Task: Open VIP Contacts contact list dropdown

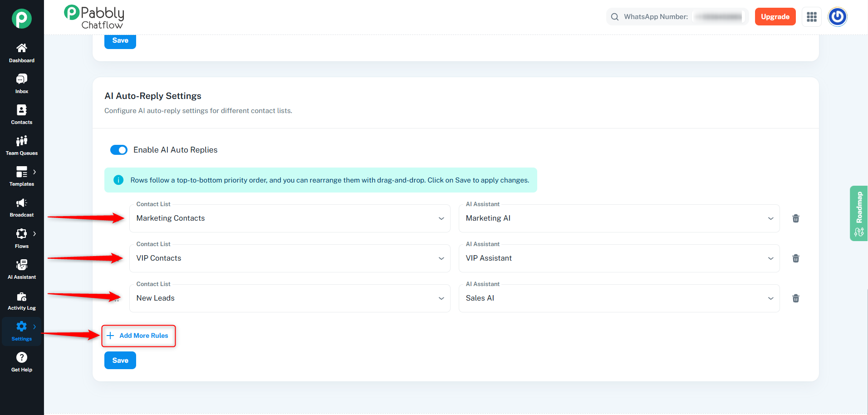Action: [289, 258]
